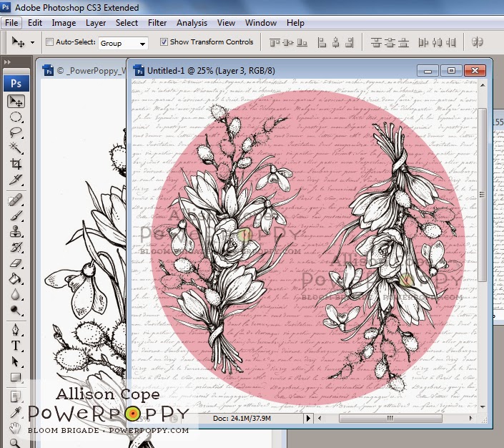Viewport: 504px width, 448px height.
Task: Open the tool preset picker arrow
Action: (32, 42)
